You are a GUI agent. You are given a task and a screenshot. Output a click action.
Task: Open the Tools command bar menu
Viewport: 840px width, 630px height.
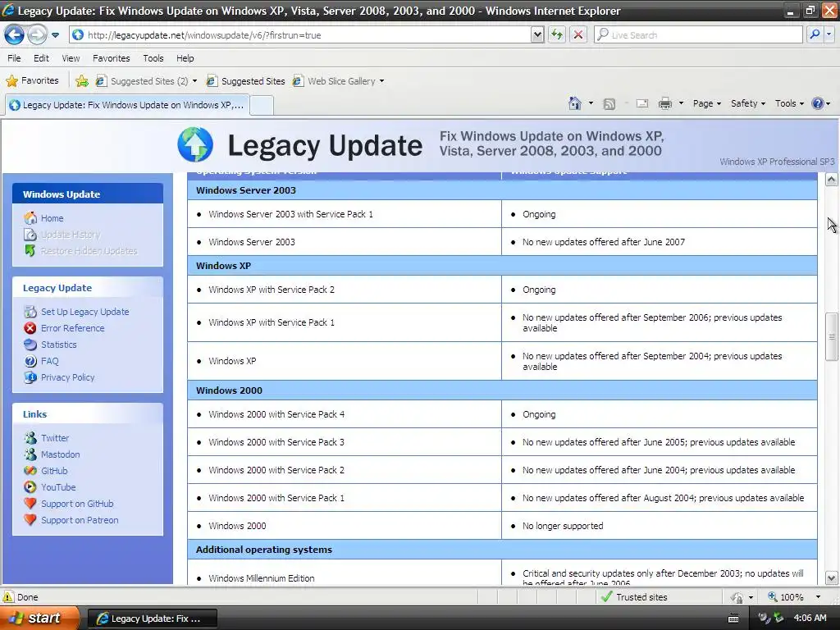point(789,103)
